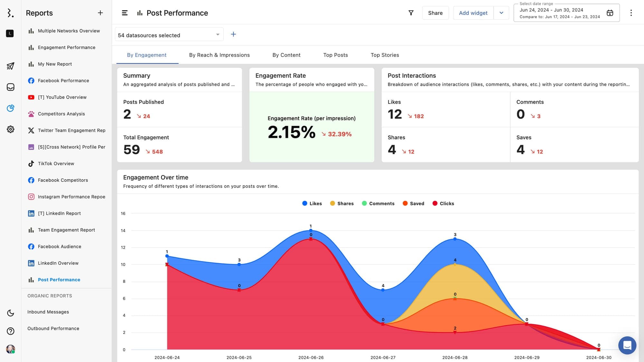This screenshot has height=362, width=644.
Task: Open the three-dot more options menu
Action: pos(631,13)
